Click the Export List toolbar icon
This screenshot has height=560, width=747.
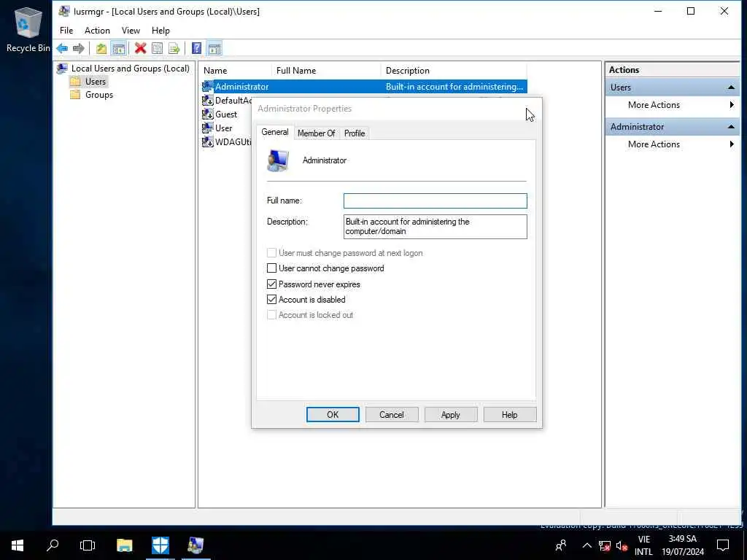(x=174, y=48)
